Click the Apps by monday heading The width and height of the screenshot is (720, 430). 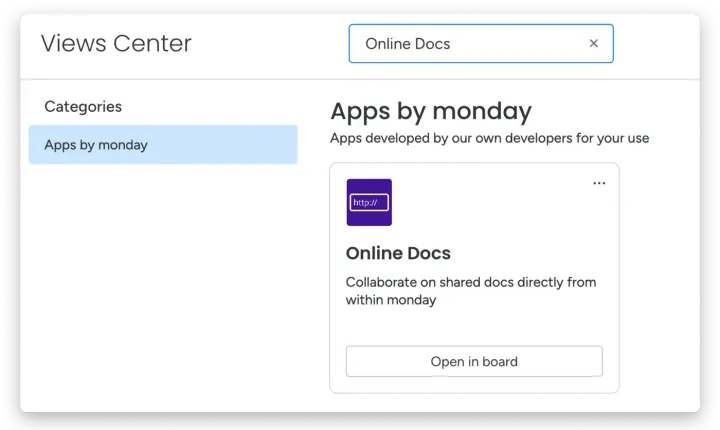pos(431,111)
